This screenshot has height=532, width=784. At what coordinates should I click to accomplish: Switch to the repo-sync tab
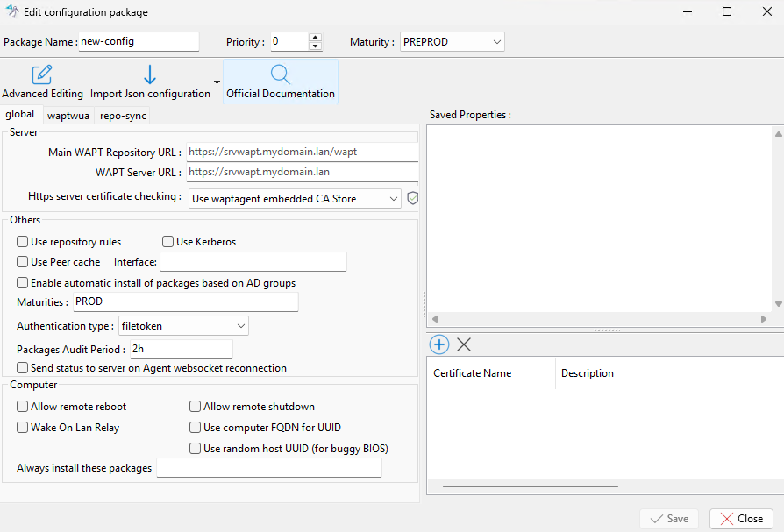click(x=123, y=116)
